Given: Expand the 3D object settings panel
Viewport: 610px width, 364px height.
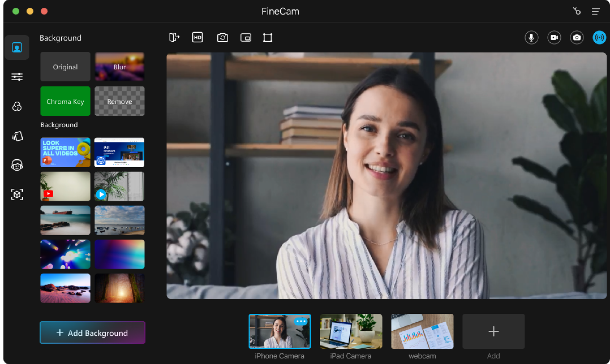Looking at the screenshot, I should pyautogui.click(x=16, y=194).
